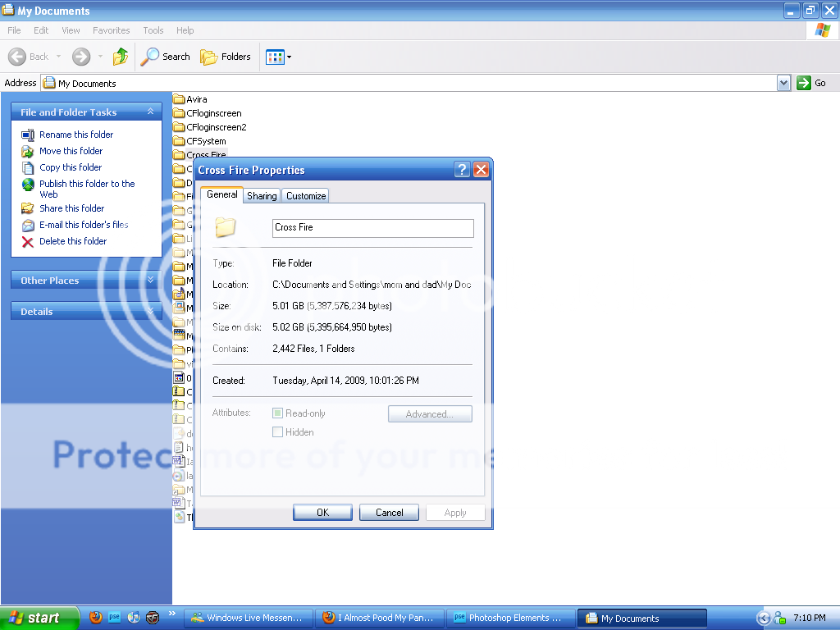Expand the address bar dropdown arrow
The height and width of the screenshot is (630, 840).
coord(783,83)
